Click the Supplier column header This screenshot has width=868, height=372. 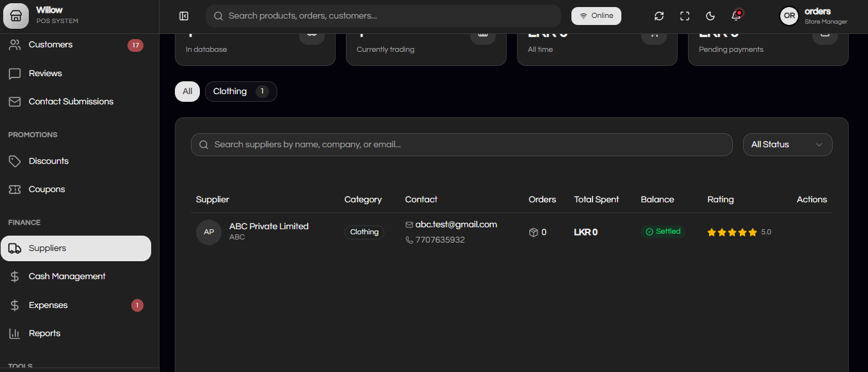pyautogui.click(x=213, y=200)
